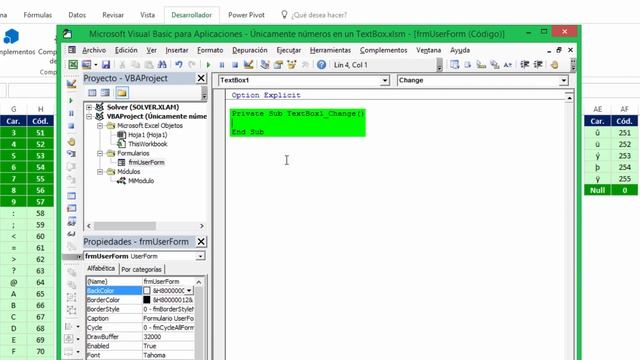
Task: Click the BackColor white color swatch
Action: pyautogui.click(x=147, y=291)
